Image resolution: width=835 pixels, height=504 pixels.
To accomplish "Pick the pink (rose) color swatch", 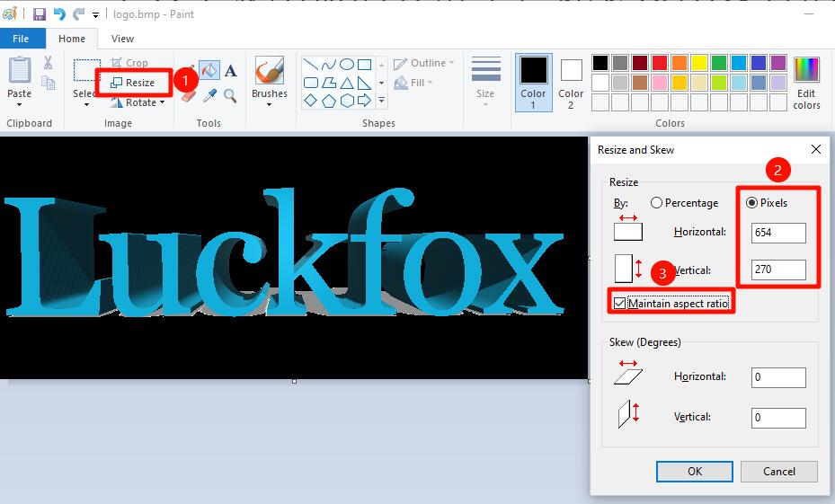I will click(659, 83).
